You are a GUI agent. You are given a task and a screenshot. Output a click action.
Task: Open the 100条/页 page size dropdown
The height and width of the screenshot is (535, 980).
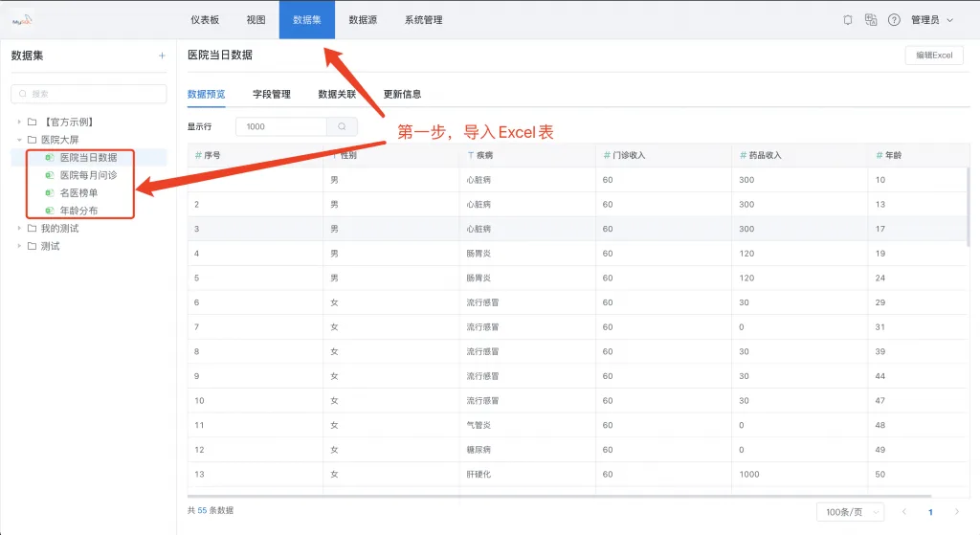(850, 512)
